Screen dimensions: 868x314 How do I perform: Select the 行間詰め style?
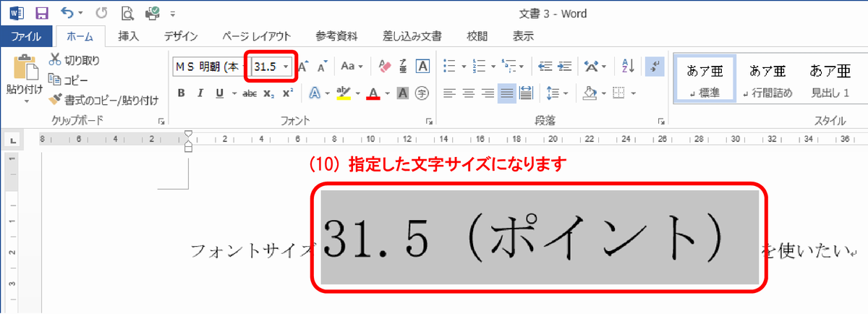pos(767,79)
